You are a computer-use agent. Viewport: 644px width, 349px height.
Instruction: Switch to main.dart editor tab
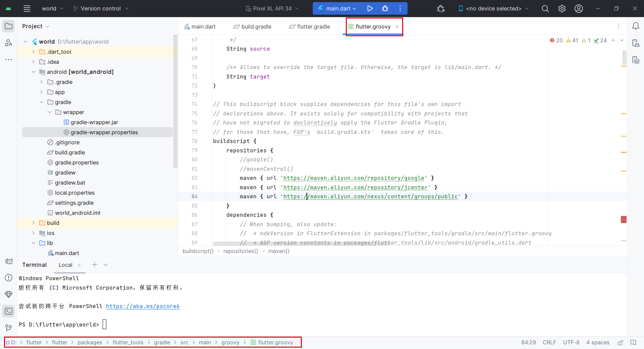point(200,27)
